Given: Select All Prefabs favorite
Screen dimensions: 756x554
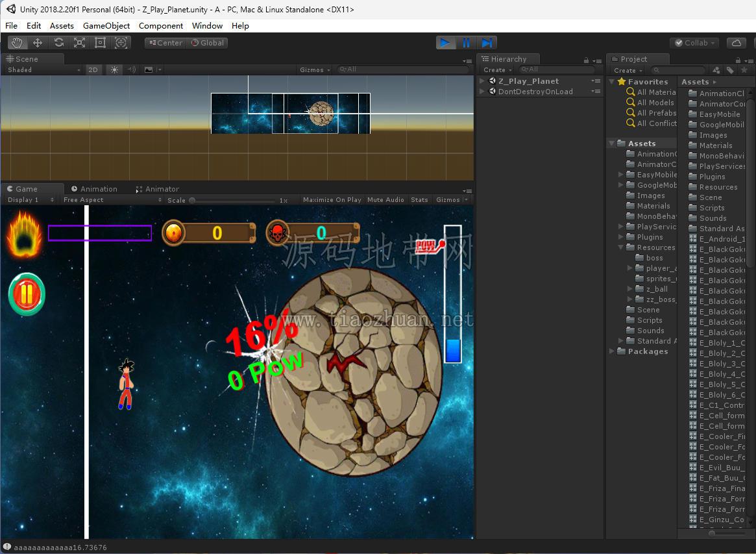Looking at the screenshot, I should pyautogui.click(x=651, y=113).
